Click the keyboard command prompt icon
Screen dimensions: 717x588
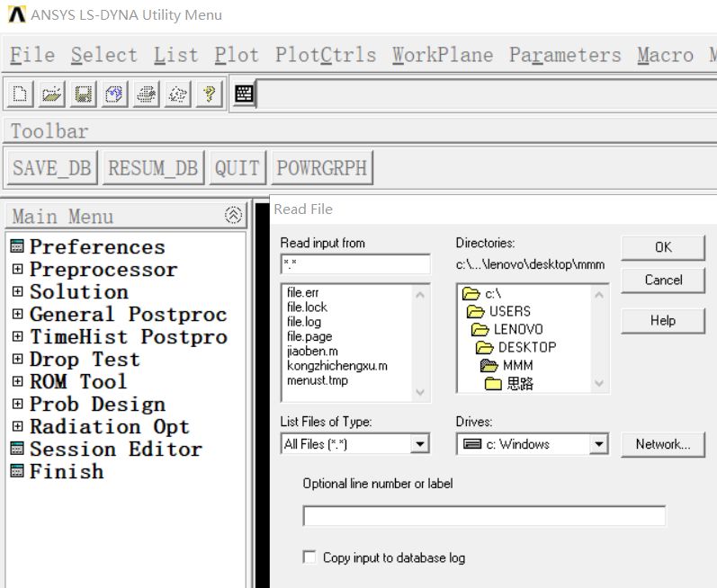pyautogui.click(x=244, y=94)
